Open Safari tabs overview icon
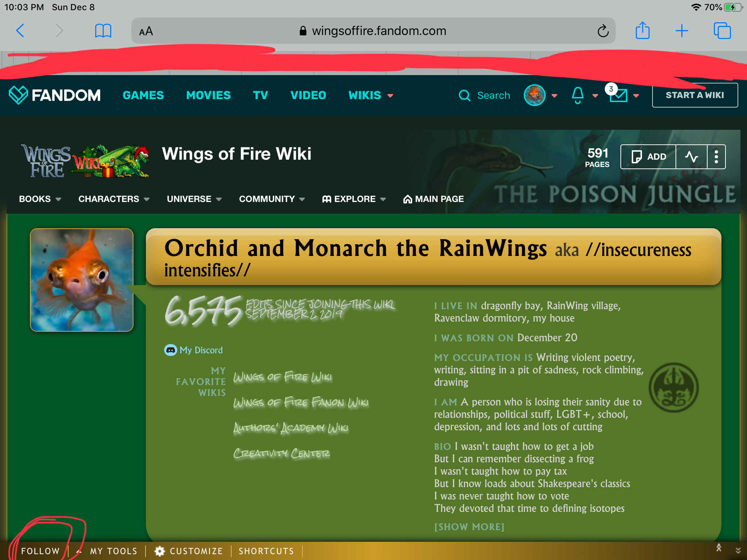This screenshot has width=747, height=560. (x=722, y=31)
